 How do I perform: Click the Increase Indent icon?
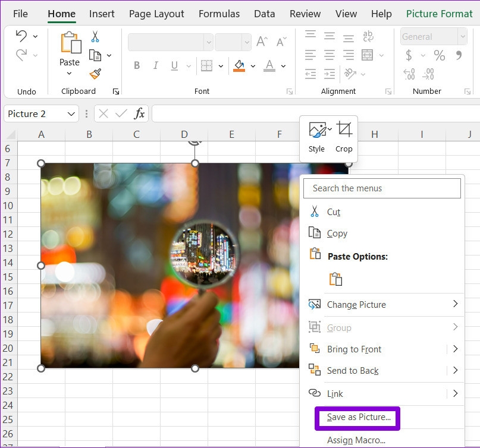point(330,74)
